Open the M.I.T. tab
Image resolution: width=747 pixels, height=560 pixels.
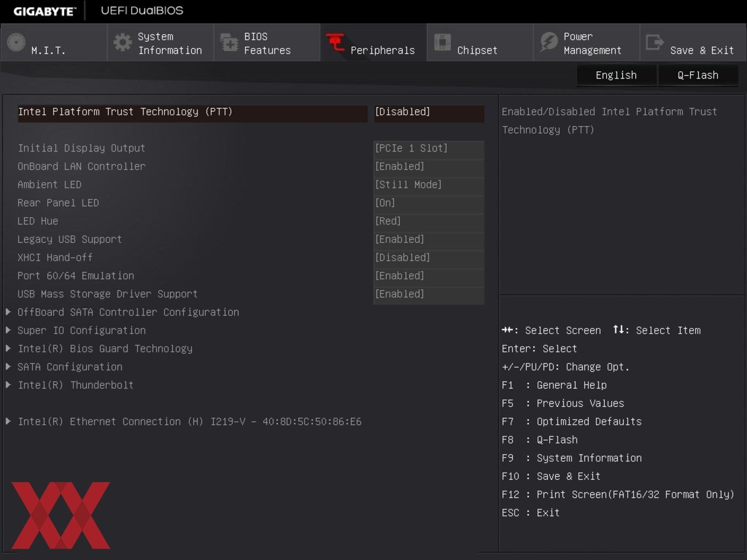point(54,42)
